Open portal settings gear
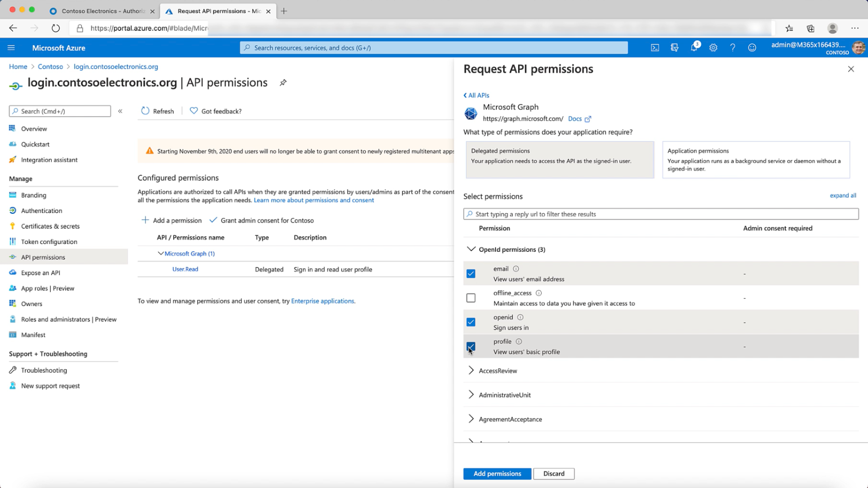868x488 pixels. tap(713, 48)
